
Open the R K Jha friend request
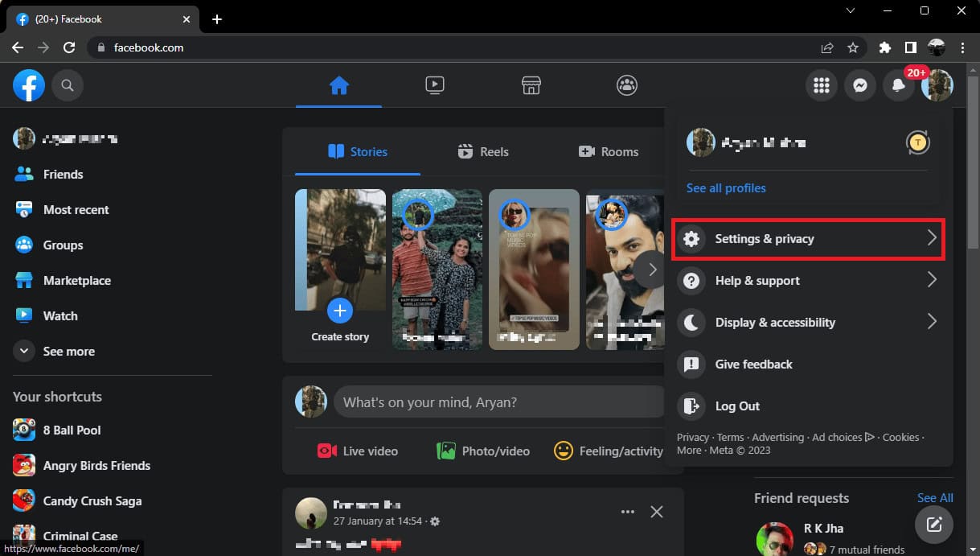pyautogui.click(x=852, y=537)
